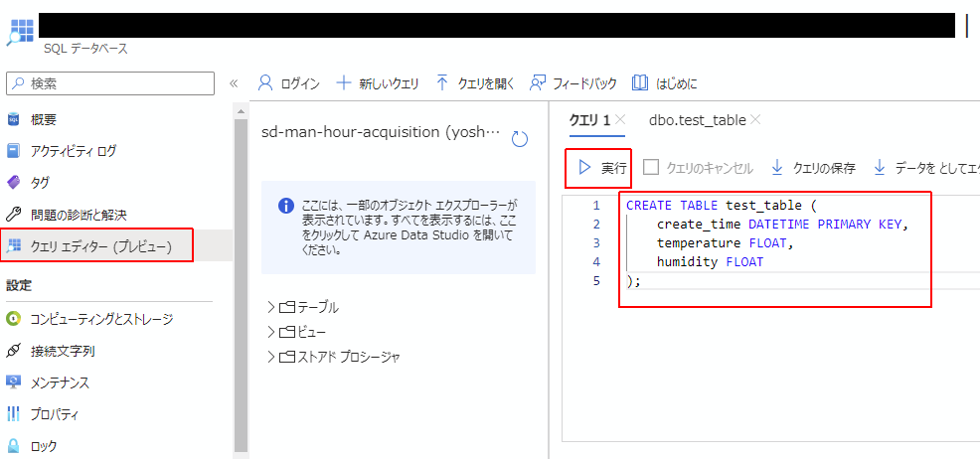This screenshot has width=980, height=459.
Task: Click the はじめに book icon
Action: (639, 83)
